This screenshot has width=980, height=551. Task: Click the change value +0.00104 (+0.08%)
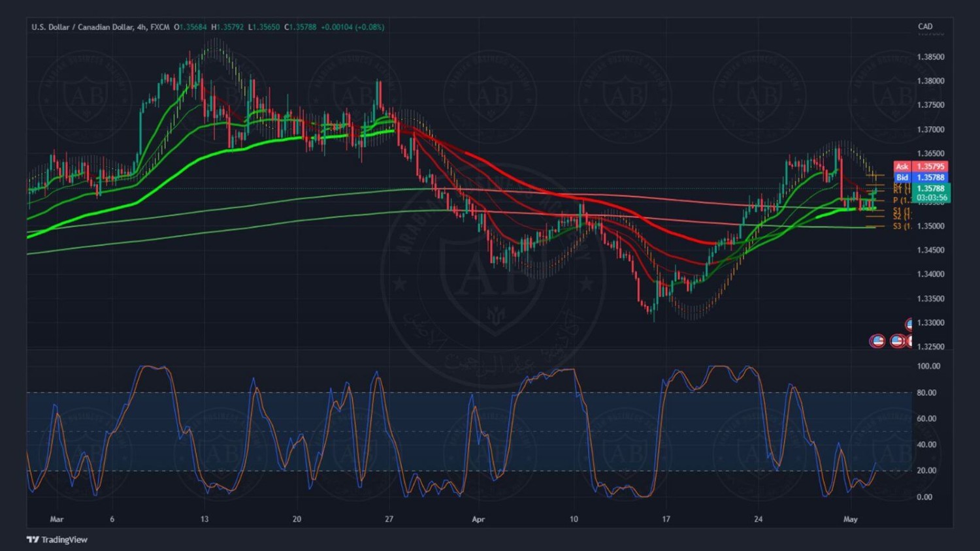coord(353,27)
